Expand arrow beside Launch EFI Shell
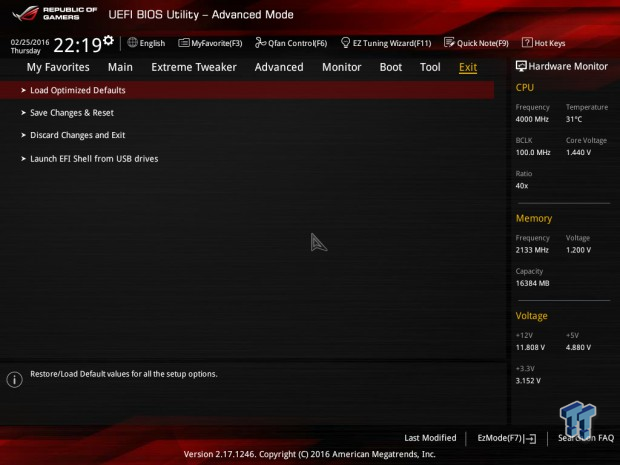Image resolution: width=620 pixels, height=465 pixels. click(23, 159)
